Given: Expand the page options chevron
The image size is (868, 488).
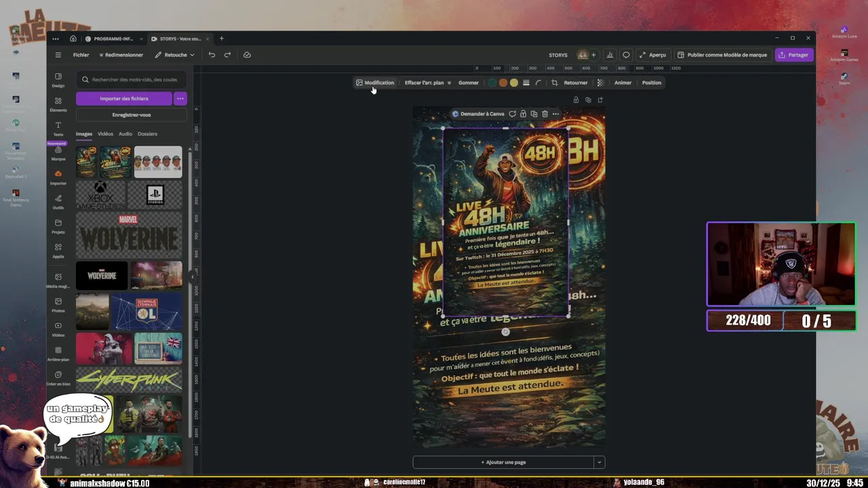Looking at the screenshot, I should (599, 462).
